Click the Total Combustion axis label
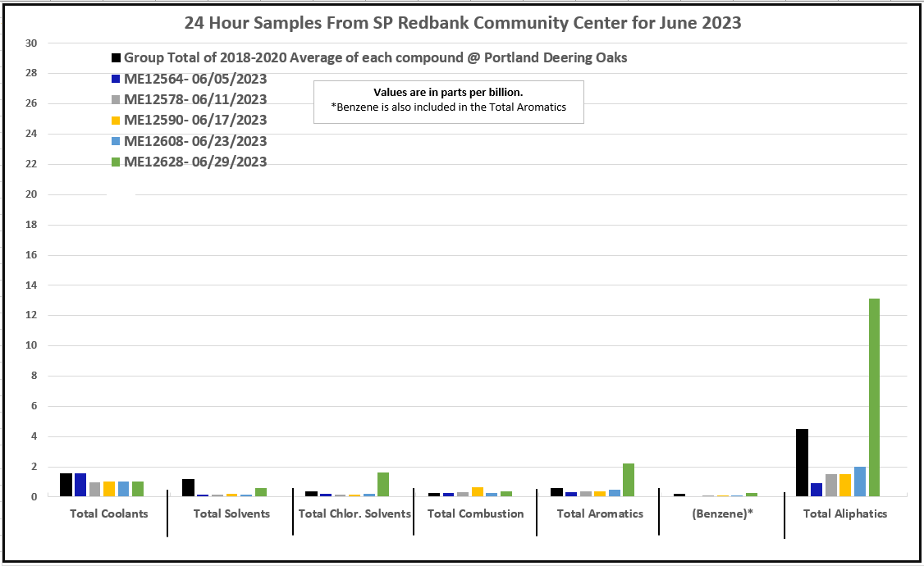Screen dimensions: 924x566 475,514
